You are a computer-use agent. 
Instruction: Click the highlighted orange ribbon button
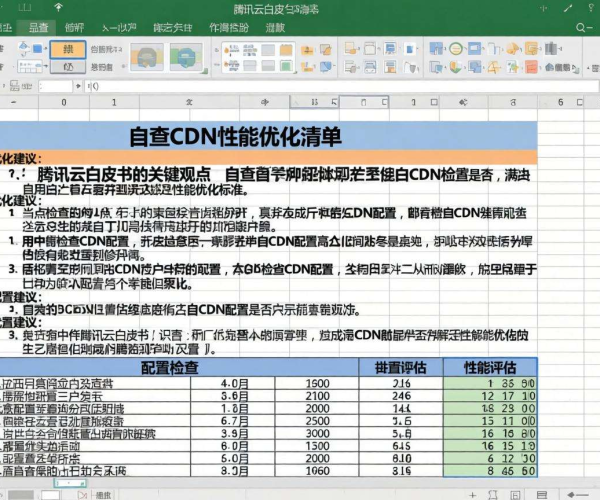(x=68, y=50)
